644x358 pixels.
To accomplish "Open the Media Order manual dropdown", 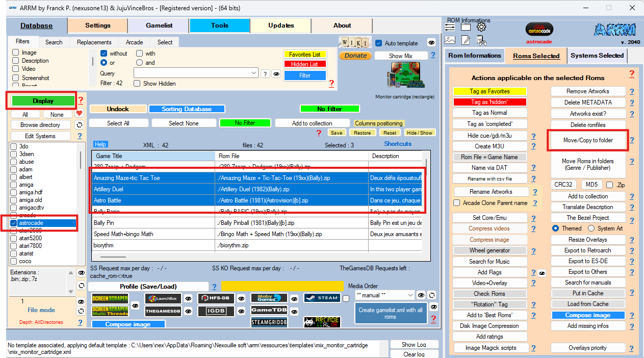I will (x=410, y=295).
